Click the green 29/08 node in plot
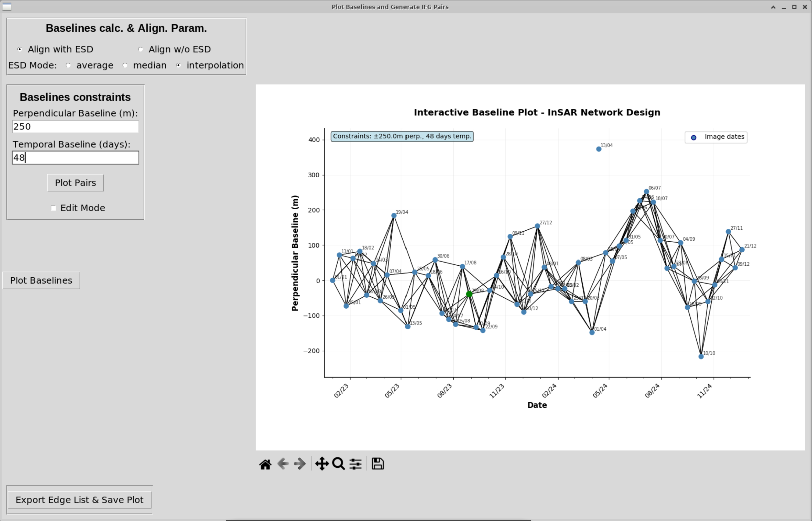Screen dimensions: 812x521 469,294
